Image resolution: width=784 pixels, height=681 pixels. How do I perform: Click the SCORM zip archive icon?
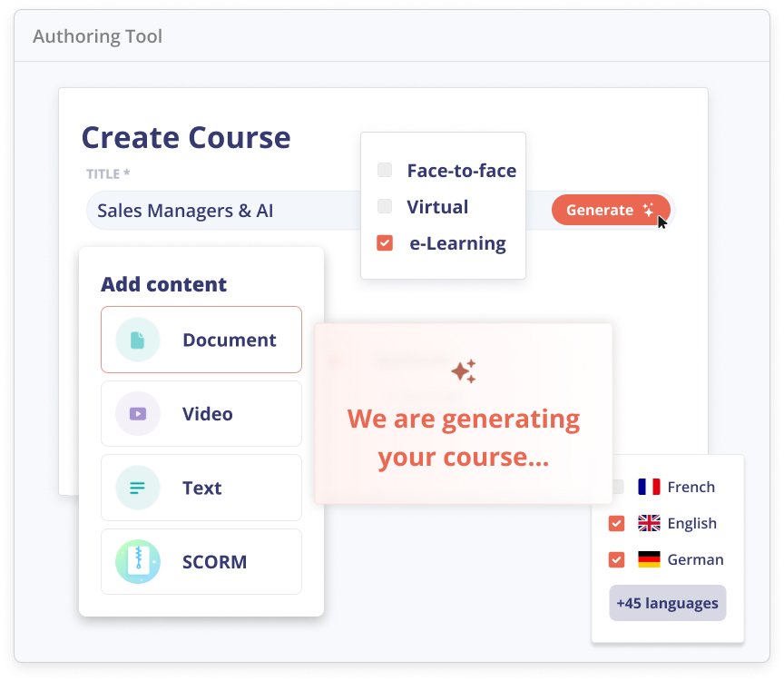[138, 561]
